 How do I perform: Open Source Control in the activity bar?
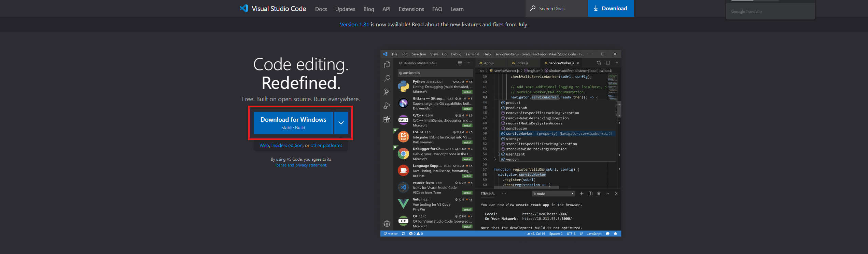tap(387, 92)
